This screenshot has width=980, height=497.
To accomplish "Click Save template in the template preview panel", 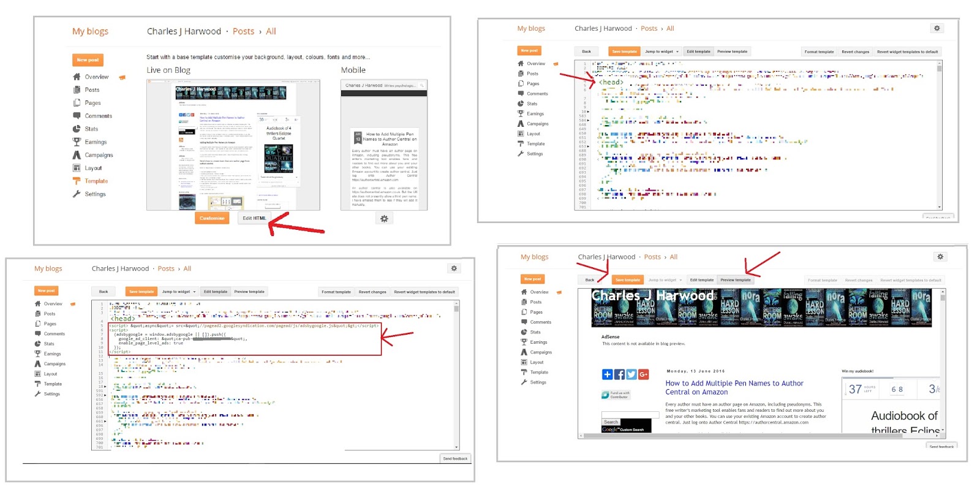I will 628,280.
